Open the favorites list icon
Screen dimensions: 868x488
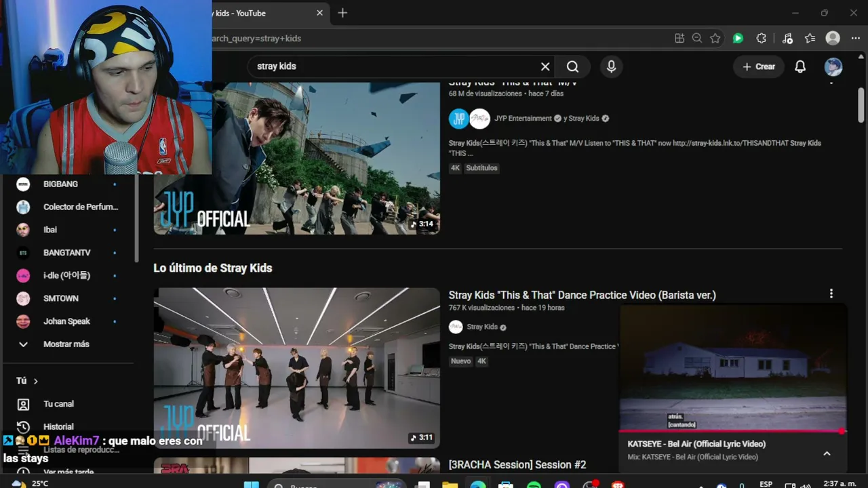810,39
